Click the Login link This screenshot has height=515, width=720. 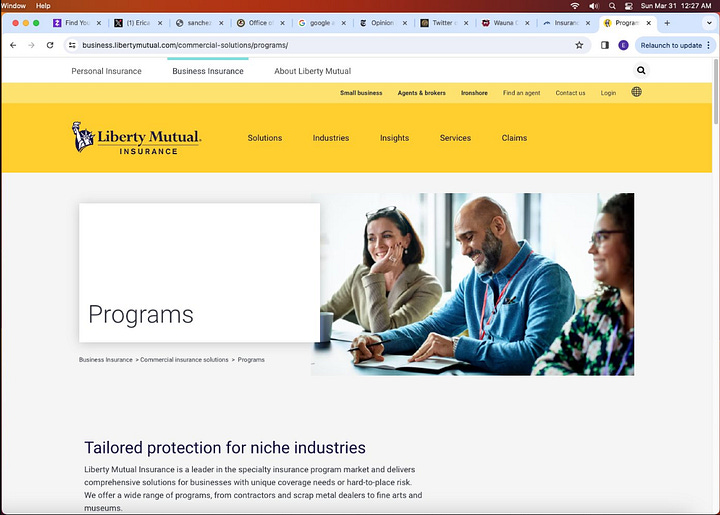pos(608,93)
